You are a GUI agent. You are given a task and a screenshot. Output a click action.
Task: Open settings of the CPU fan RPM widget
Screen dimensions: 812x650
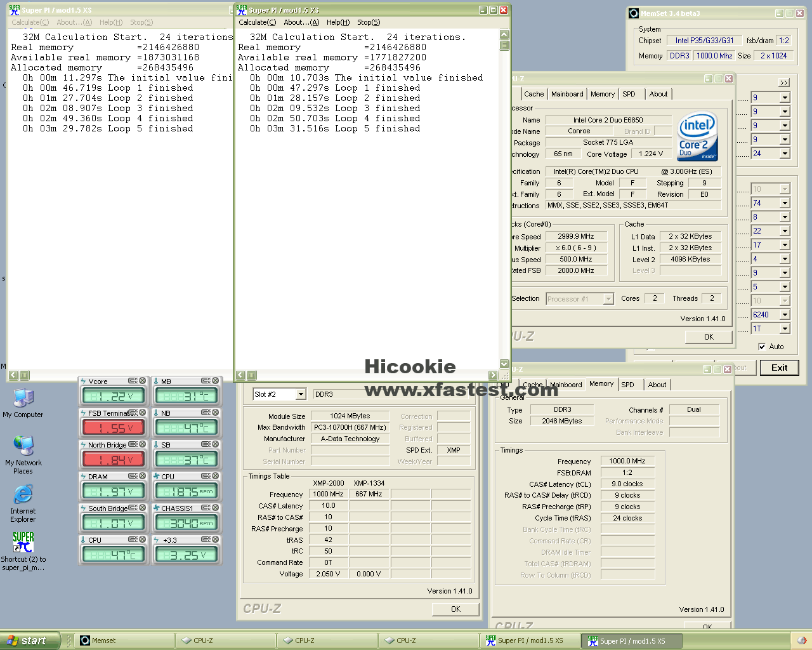coord(206,476)
